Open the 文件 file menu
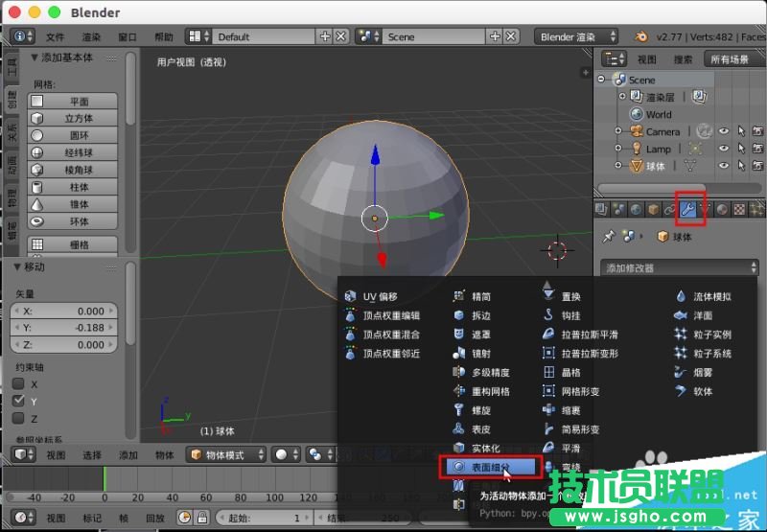767x532 pixels. (x=56, y=36)
